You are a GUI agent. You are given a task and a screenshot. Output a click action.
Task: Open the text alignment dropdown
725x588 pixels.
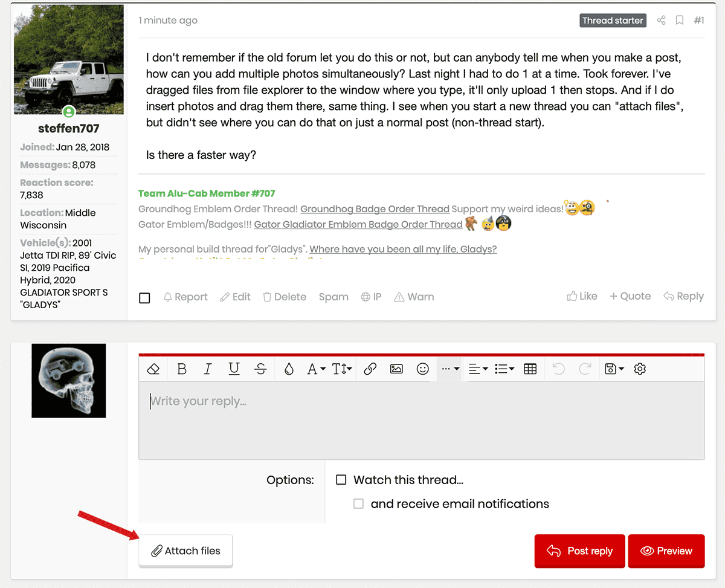tap(478, 369)
